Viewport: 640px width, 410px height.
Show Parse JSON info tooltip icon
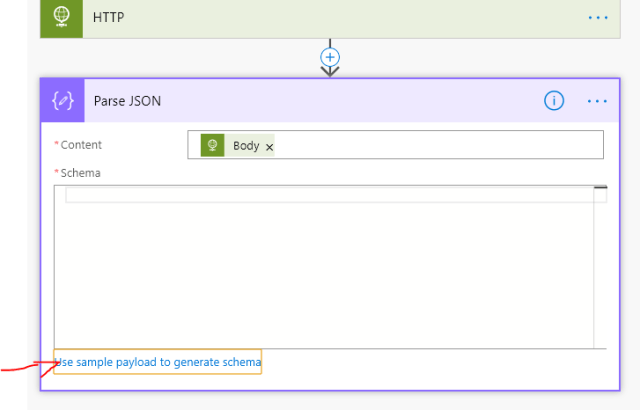(554, 101)
